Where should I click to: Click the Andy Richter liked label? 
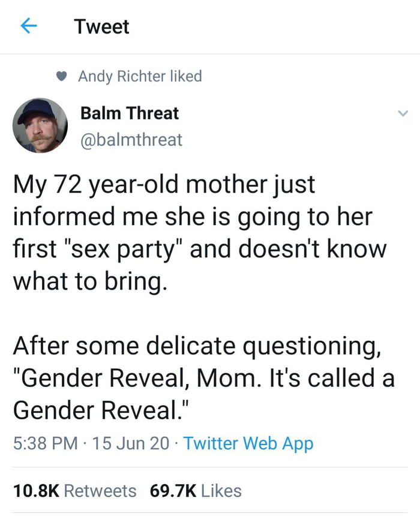point(140,76)
